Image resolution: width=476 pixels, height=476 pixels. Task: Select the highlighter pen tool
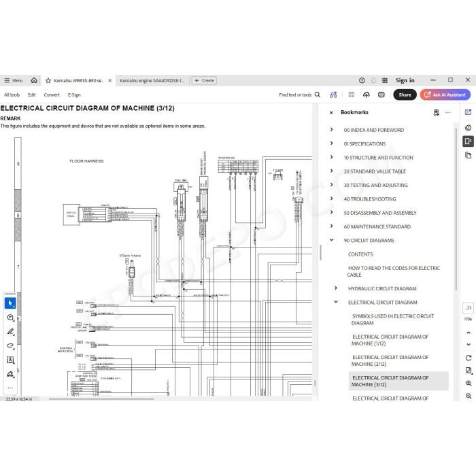tap(10, 332)
